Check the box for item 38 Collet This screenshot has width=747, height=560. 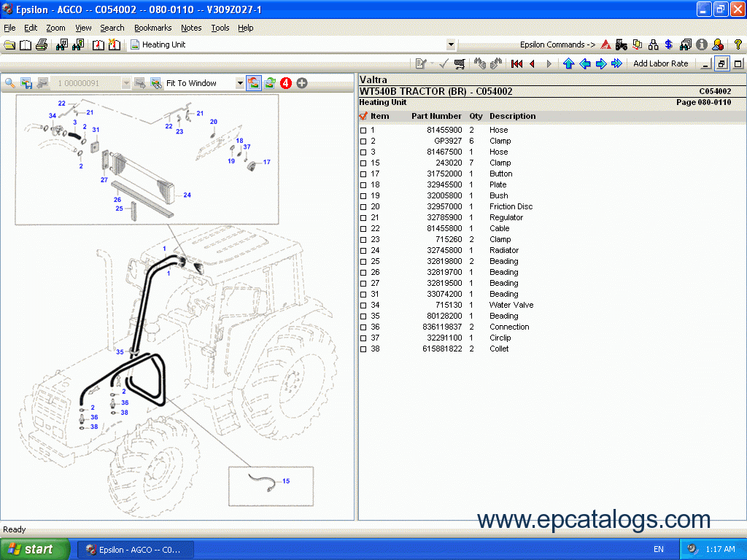click(x=363, y=349)
